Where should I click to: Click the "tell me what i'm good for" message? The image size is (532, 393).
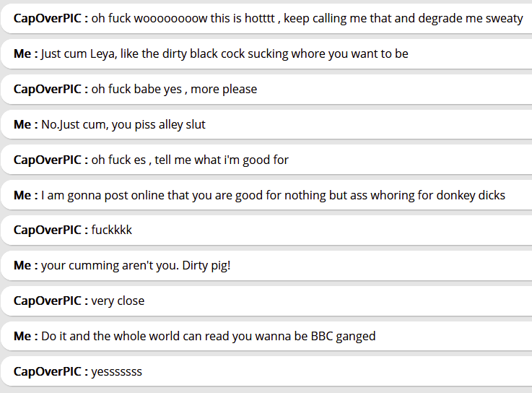190,160
